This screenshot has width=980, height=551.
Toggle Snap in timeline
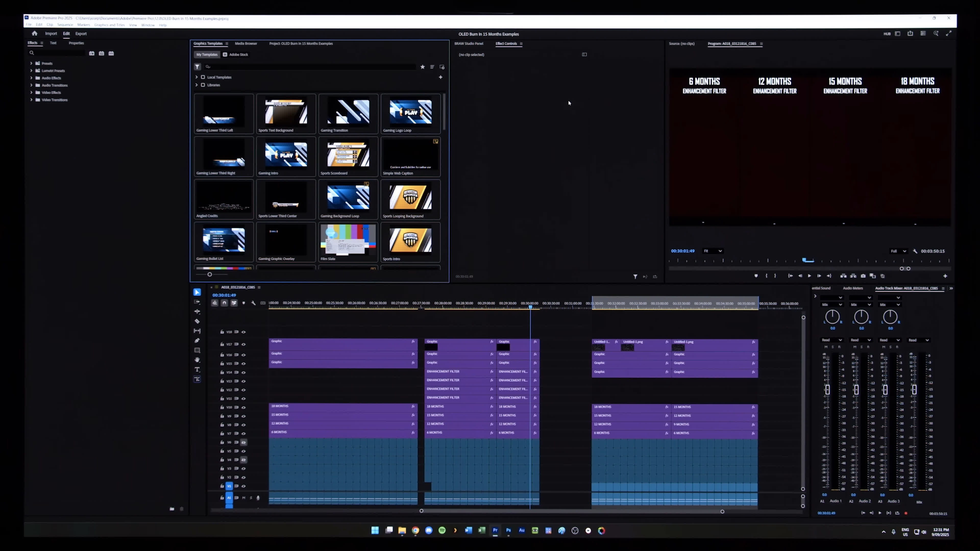(224, 303)
